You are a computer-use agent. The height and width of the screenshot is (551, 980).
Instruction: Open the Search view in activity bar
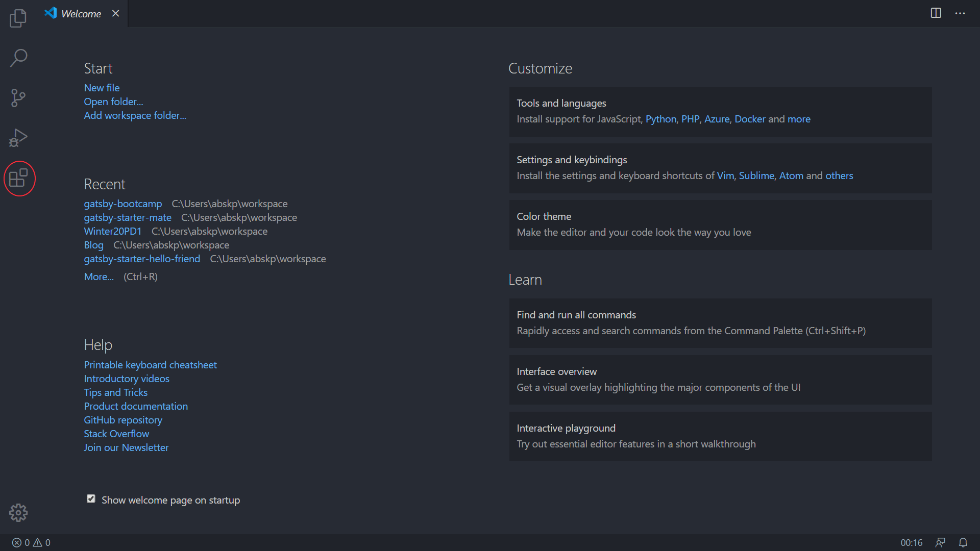point(18,58)
